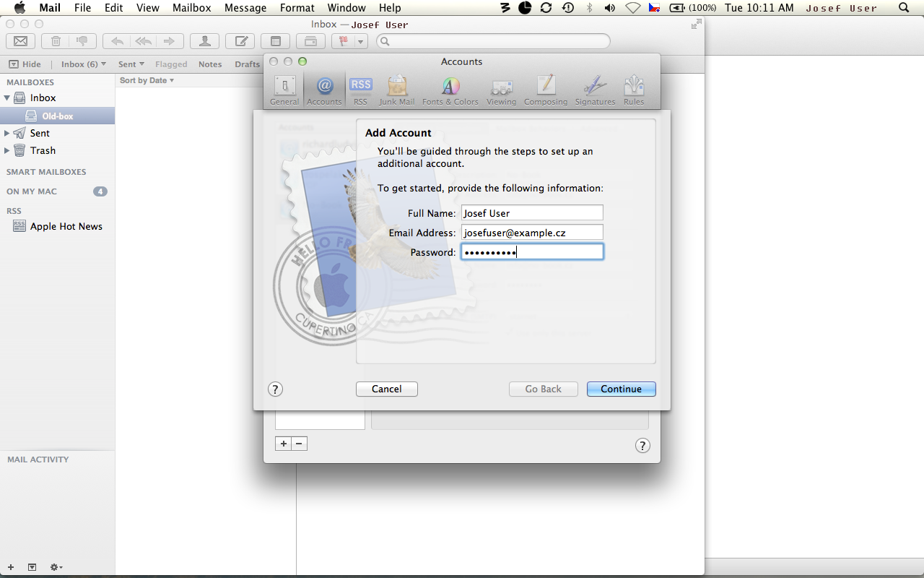Image resolution: width=924 pixels, height=578 pixels.
Task: Click the Password field
Action: [532, 252]
